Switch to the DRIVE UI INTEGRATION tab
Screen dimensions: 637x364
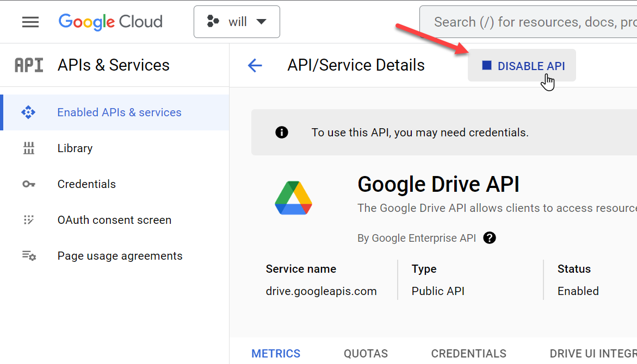[593, 354]
